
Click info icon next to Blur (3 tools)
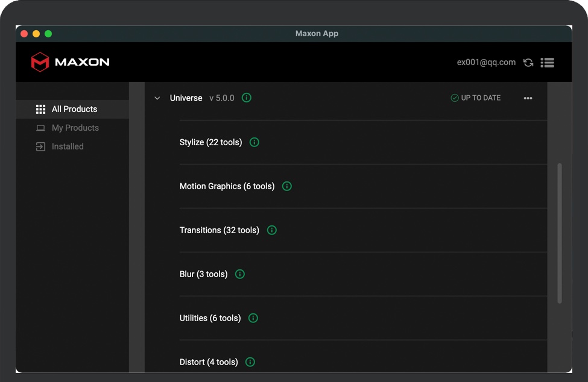click(x=240, y=275)
